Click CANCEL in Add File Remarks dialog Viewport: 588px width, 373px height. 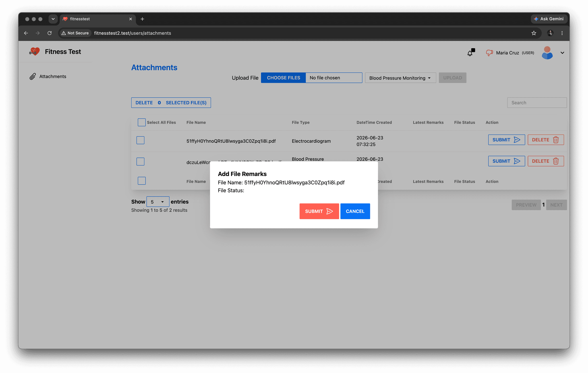coord(355,211)
